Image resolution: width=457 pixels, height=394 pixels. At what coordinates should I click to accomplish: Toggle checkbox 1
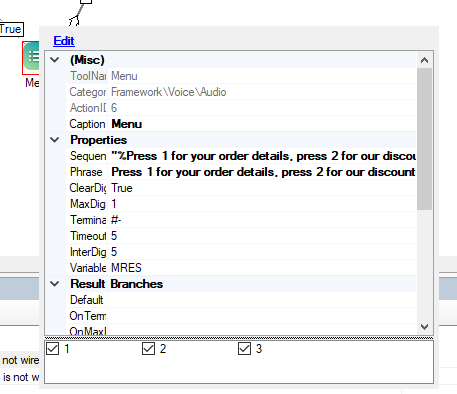pos(52,349)
